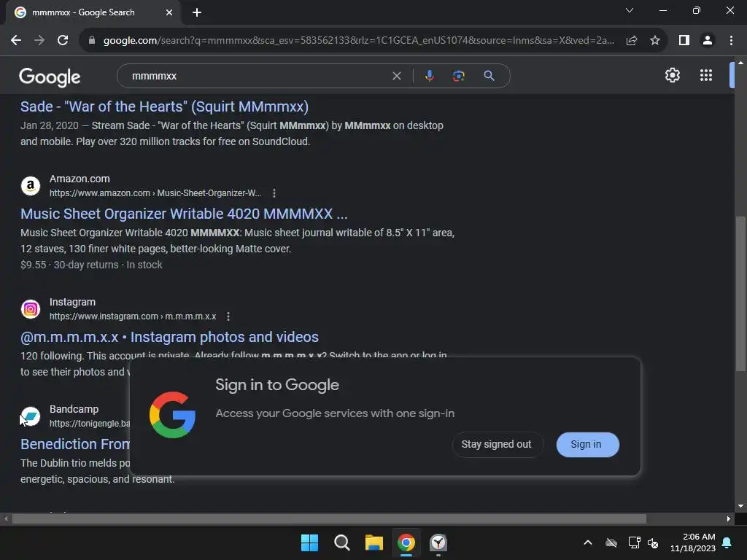Click the browser forward arrow
The width and height of the screenshot is (747, 560).
39,41
